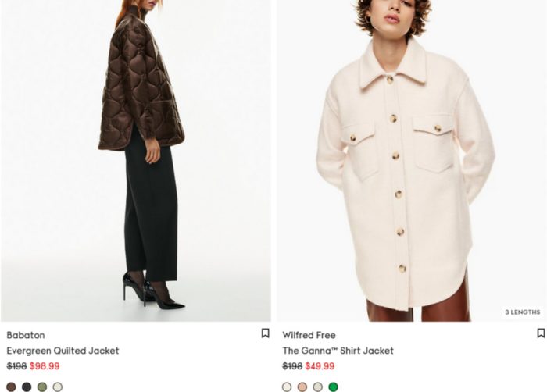The image size is (547, 392).
Task: Choose peach swatch for Ganna Shirt Jacket
Action: (x=302, y=387)
